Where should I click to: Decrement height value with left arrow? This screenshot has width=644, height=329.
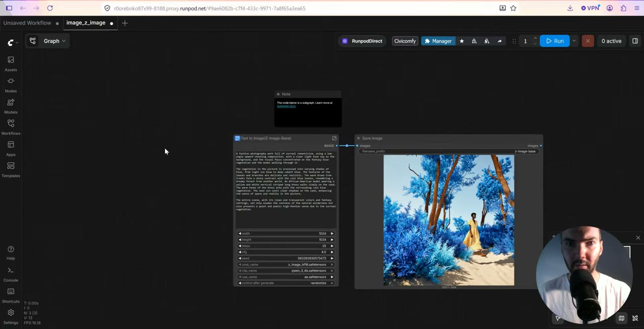[x=240, y=240]
